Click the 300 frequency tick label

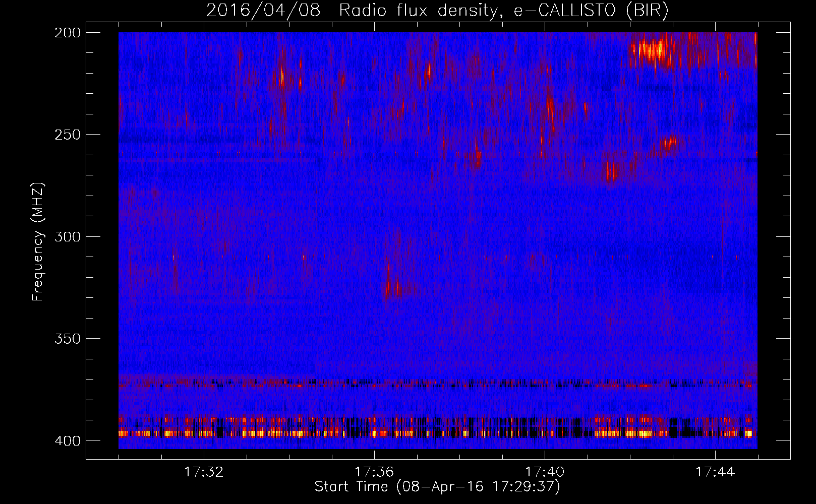coord(67,236)
